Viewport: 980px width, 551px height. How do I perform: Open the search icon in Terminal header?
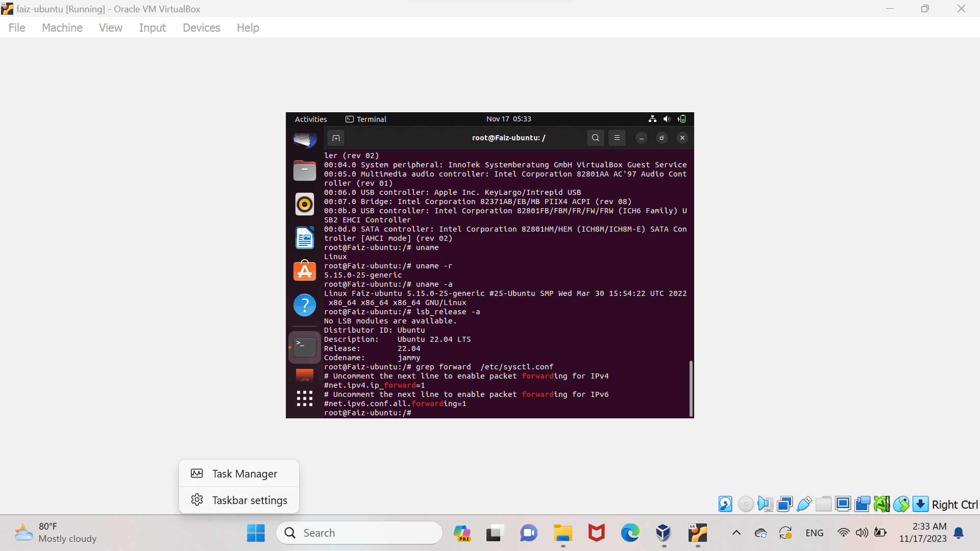595,138
